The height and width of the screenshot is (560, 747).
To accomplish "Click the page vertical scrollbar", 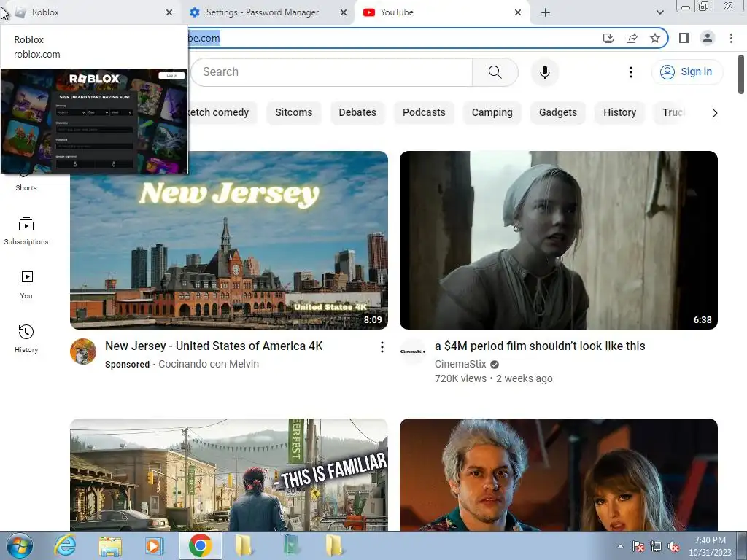I will pyautogui.click(x=741, y=74).
